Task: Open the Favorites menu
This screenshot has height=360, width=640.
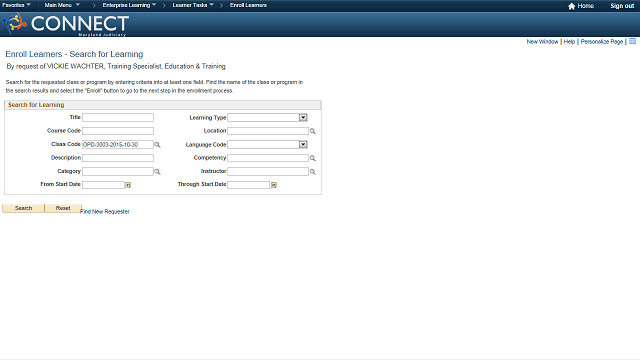Action: (16, 5)
